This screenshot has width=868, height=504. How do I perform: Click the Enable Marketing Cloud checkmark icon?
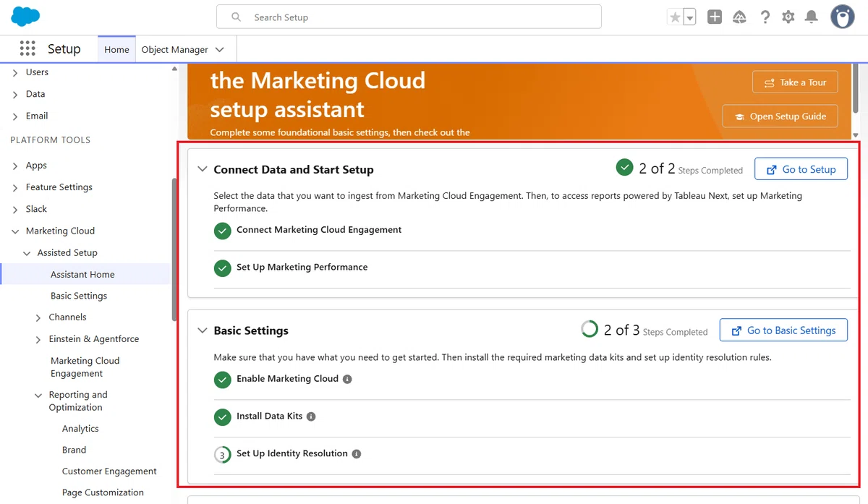click(x=222, y=380)
